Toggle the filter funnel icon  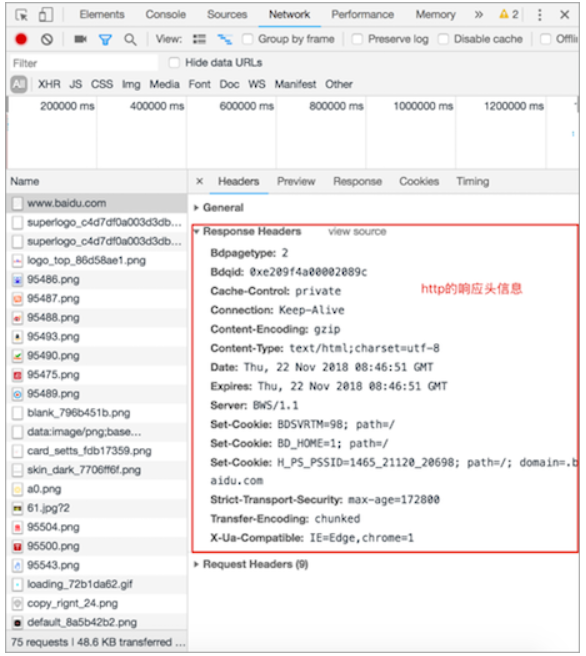coord(105,40)
